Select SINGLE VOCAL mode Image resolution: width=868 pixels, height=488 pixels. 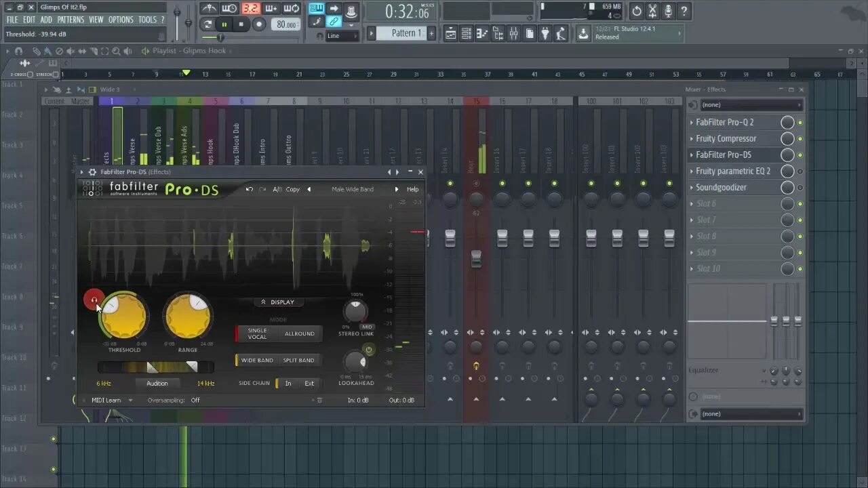click(257, 333)
